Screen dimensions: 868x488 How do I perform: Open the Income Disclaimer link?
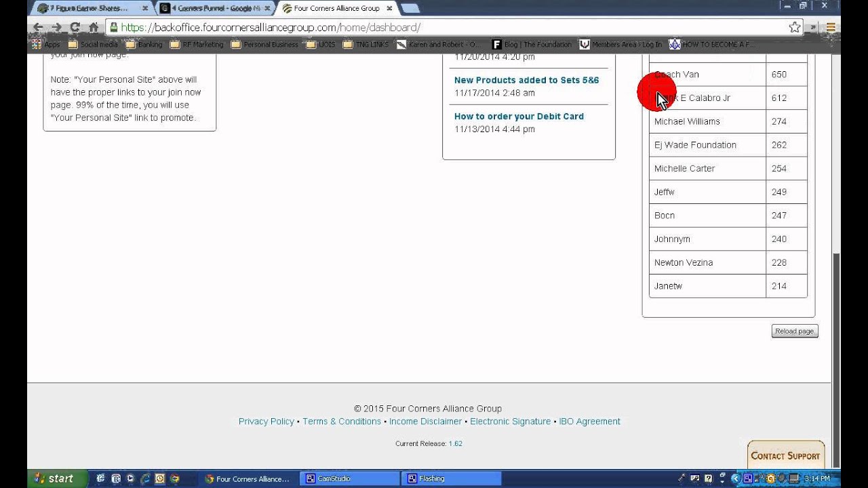click(425, 422)
